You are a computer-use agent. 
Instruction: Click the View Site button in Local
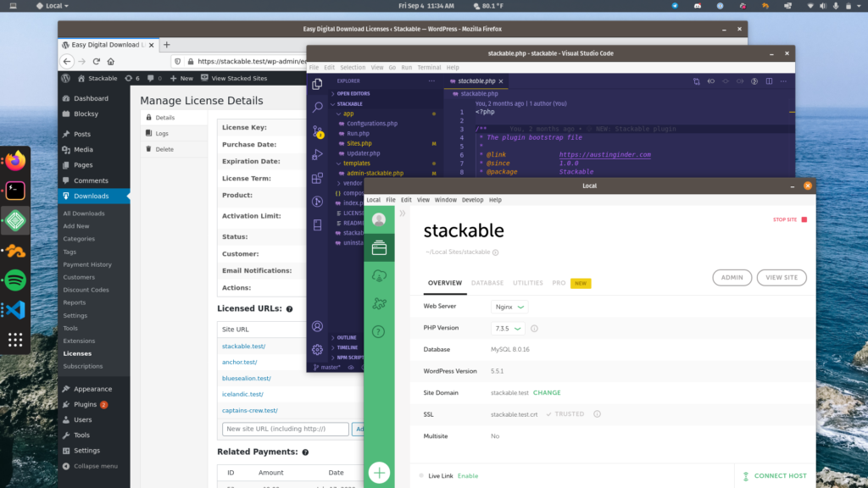point(781,277)
